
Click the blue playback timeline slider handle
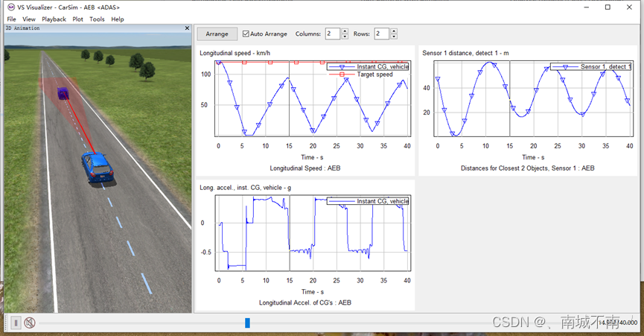click(x=247, y=323)
